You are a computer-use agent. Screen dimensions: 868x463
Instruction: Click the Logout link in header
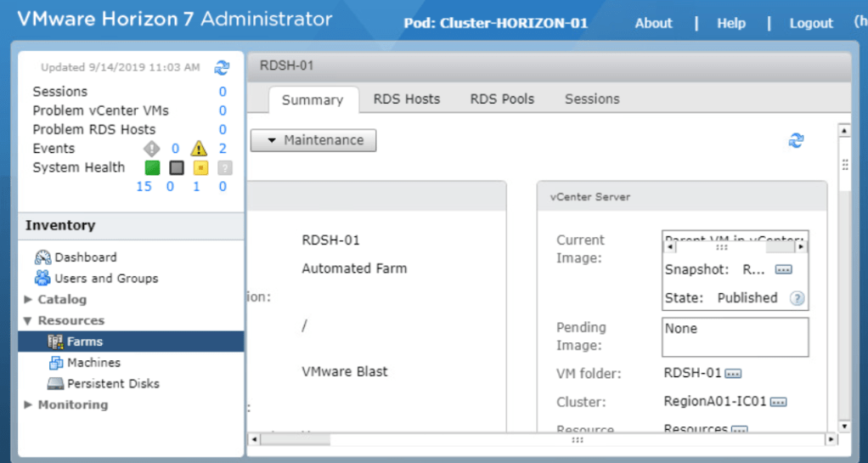point(811,24)
